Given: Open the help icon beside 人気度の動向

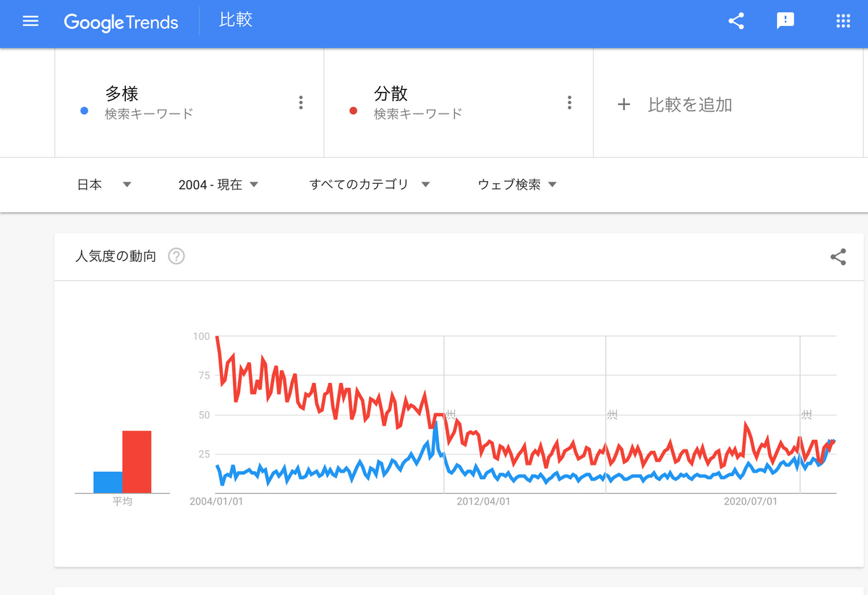Looking at the screenshot, I should (176, 256).
